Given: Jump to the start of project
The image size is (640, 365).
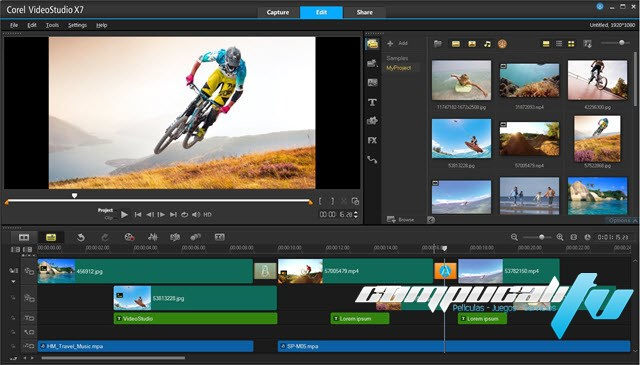Looking at the screenshot, I should coord(138,214).
